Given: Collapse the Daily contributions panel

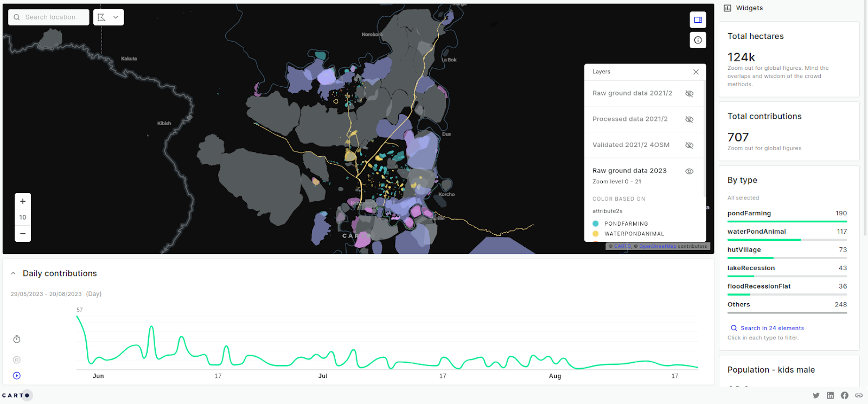Looking at the screenshot, I should (x=14, y=274).
